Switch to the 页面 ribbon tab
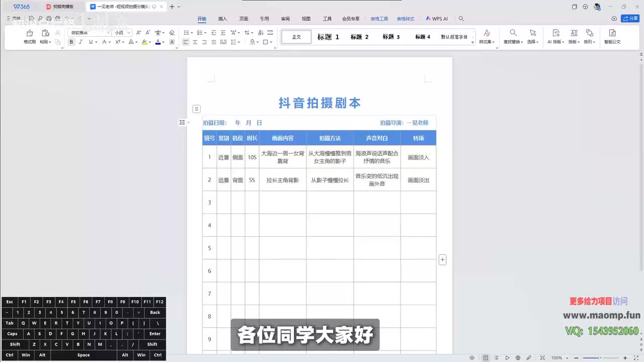644x362 pixels. point(244,19)
